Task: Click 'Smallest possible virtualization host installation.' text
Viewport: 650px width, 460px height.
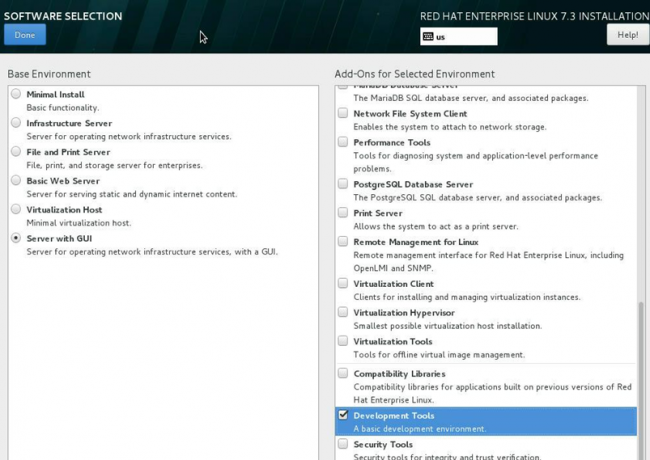Action: click(447, 326)
